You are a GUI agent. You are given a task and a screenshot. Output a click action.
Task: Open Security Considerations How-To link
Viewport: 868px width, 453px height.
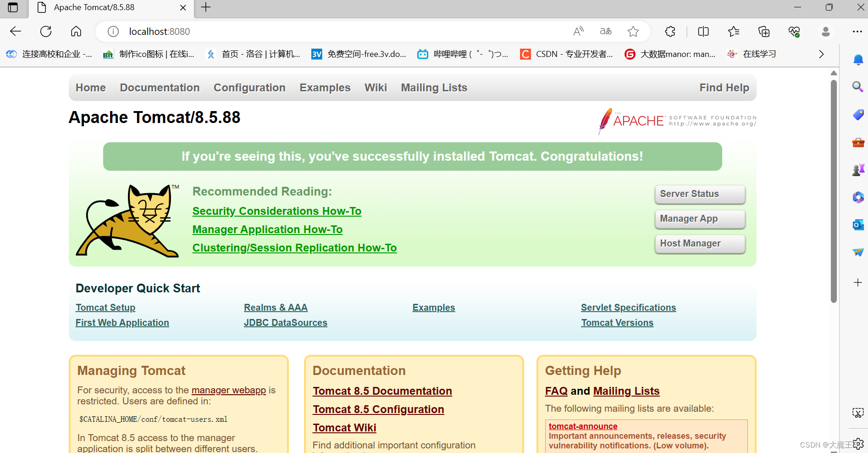click(x=277, y=211)
